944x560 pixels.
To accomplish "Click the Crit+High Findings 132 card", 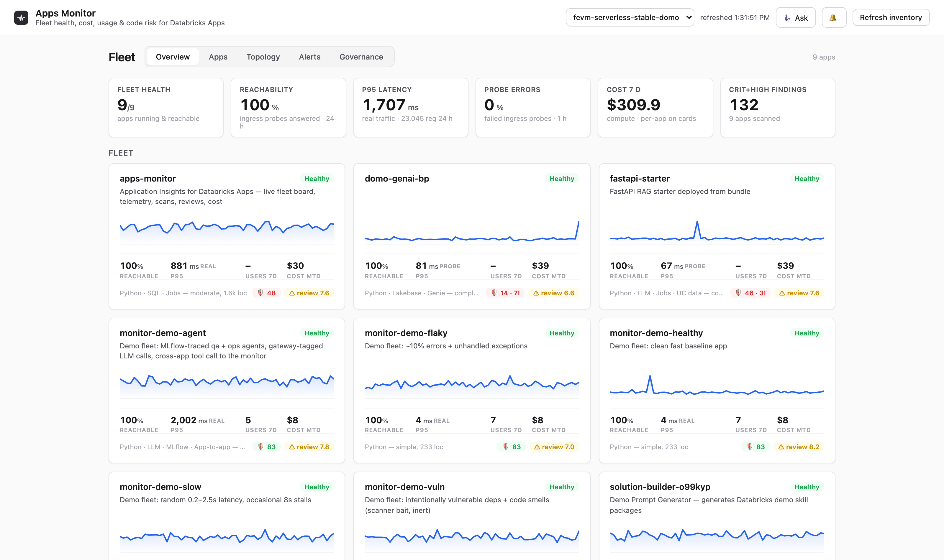I will (x=778, y=108).
